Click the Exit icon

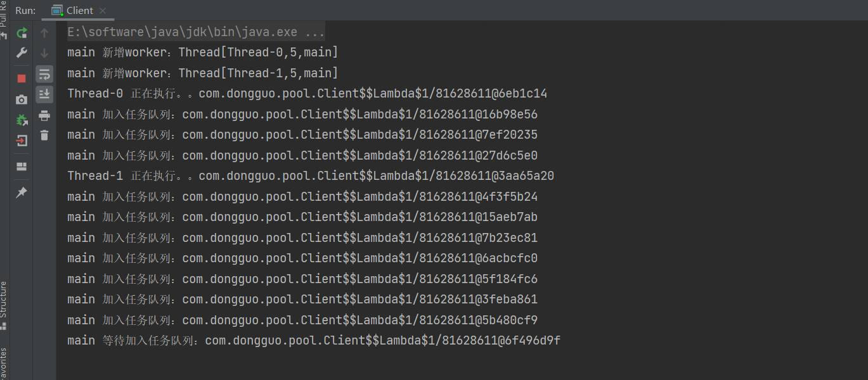[22, 141]
